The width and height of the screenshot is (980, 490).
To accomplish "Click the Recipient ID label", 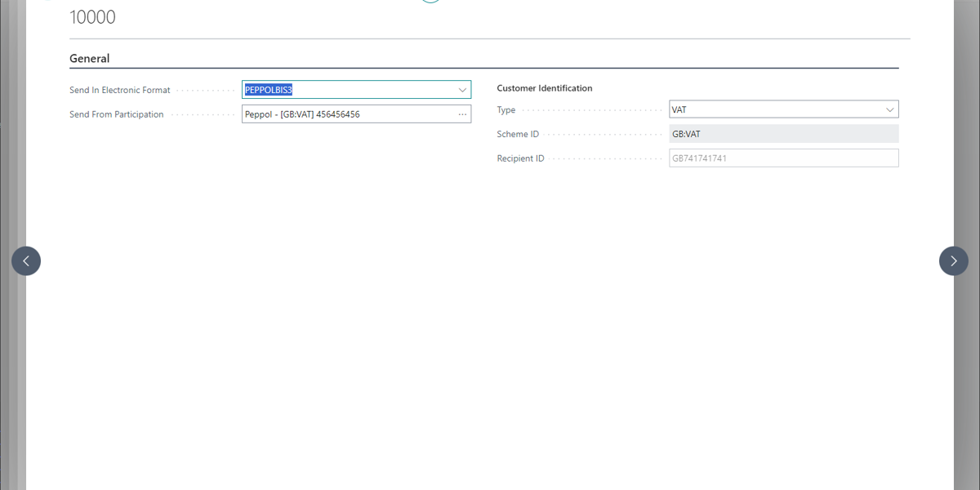I will (520, 158).
